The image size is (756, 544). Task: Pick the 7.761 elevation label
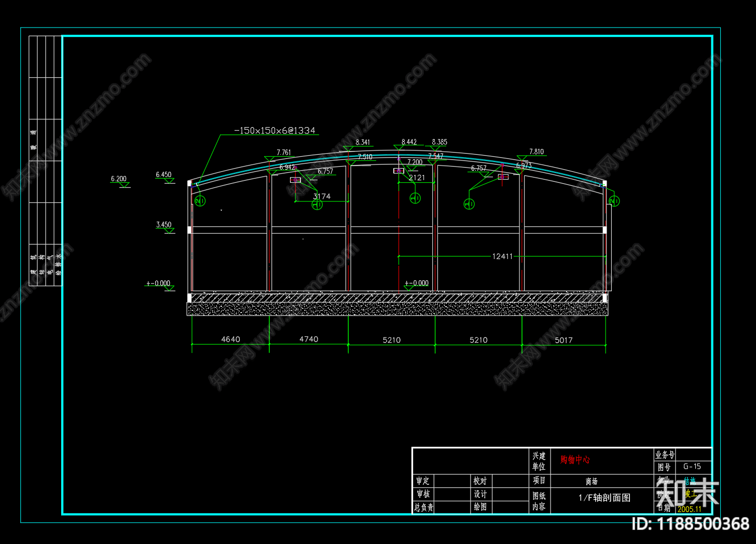pos(284,153)
